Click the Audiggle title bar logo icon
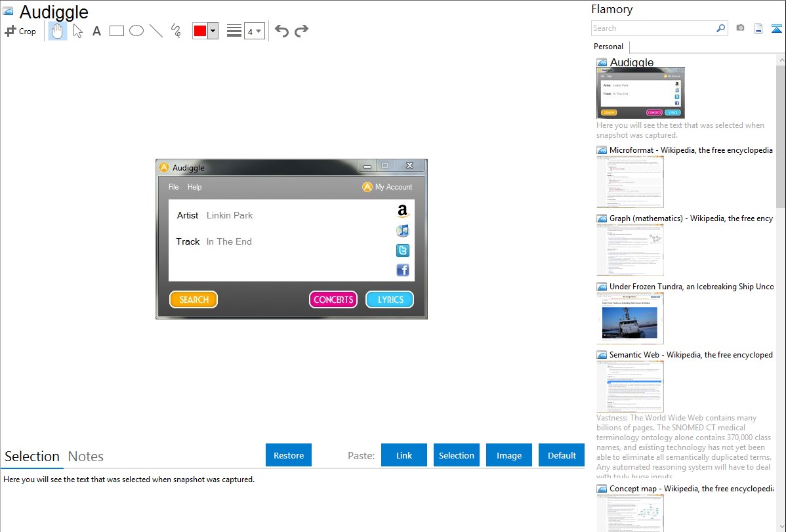786x532 pixels. click(x=164, y=167)
